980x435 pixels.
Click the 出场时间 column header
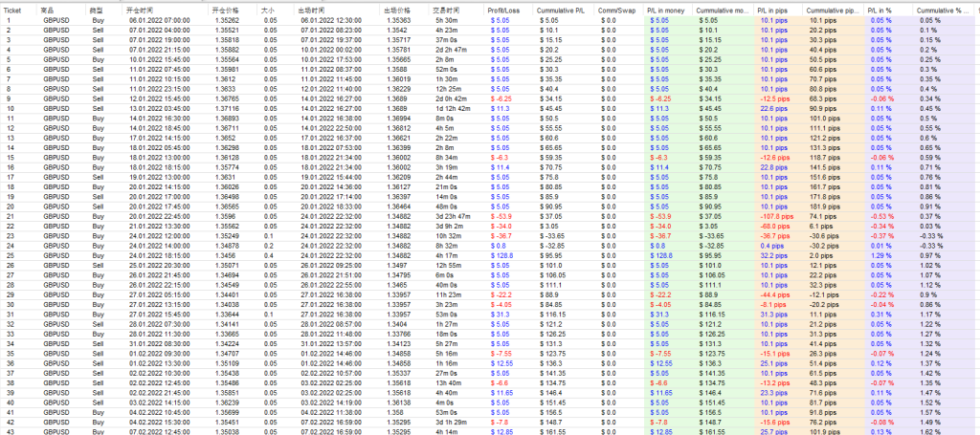tap(315, 9)
